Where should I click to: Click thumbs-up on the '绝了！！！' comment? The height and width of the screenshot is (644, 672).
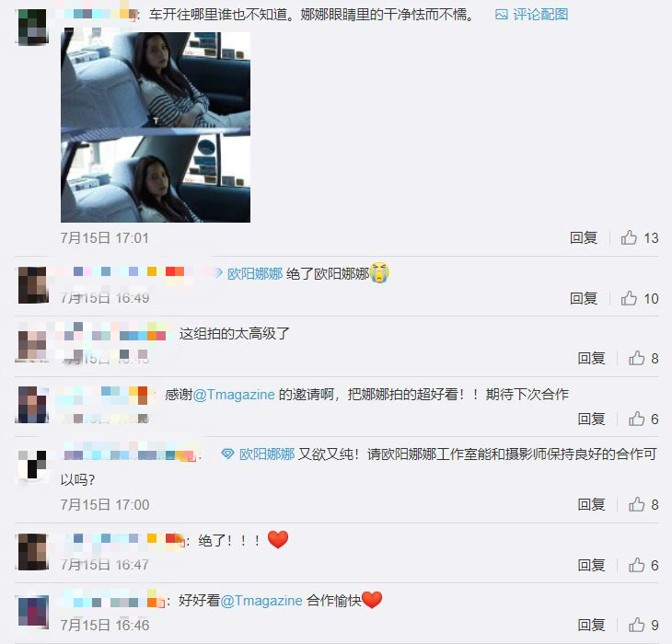636,565
